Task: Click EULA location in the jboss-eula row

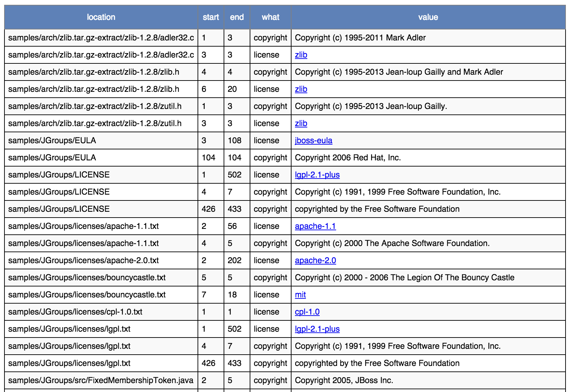Action: [52, 140]
